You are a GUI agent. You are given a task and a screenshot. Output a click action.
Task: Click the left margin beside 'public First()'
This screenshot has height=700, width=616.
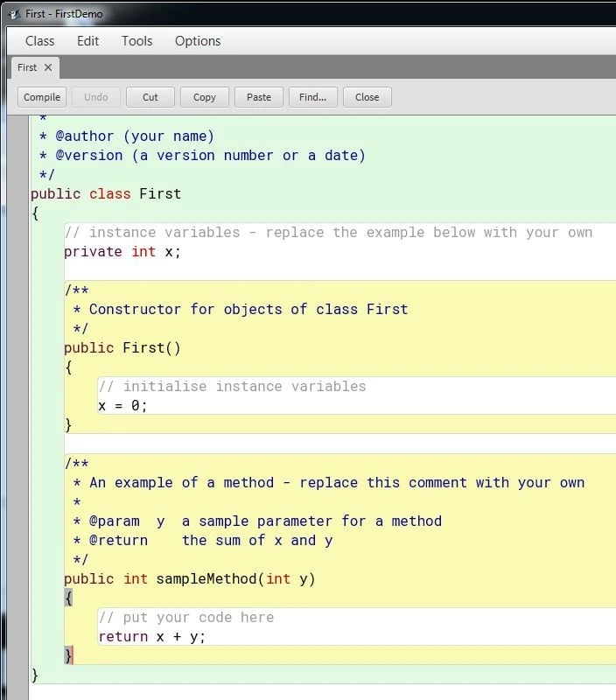[x=17, y=348]
